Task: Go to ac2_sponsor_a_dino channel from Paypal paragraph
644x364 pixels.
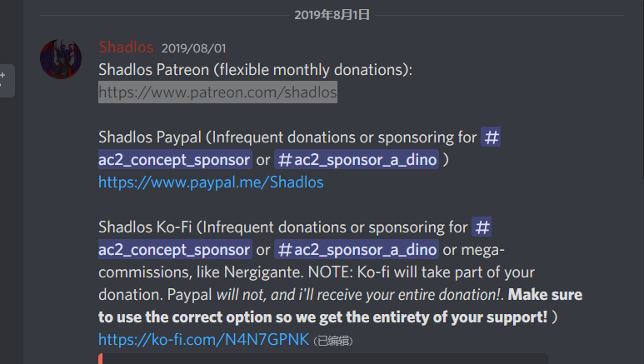Action: [363, 159]
